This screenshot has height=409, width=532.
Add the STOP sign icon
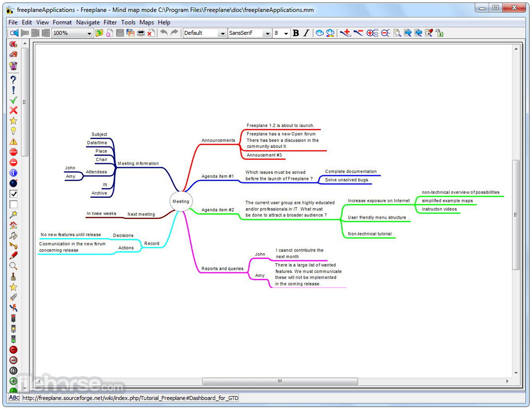click(13, 152)
